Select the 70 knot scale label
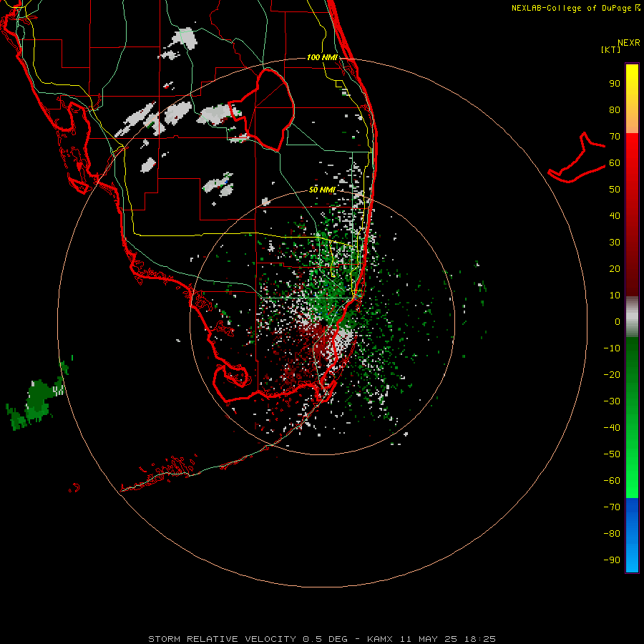Screen dimensions: 644x644 615,137
